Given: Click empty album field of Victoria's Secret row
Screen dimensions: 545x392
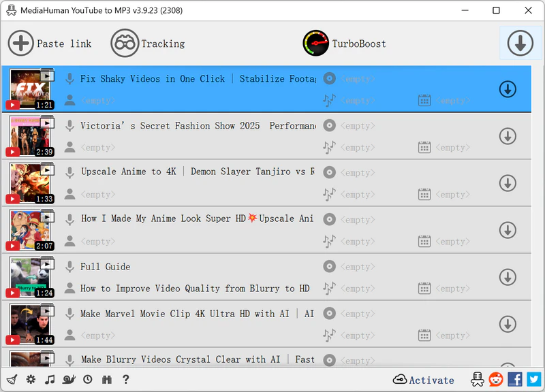Looking at the screenshot, I should click(x=358, y=126).
